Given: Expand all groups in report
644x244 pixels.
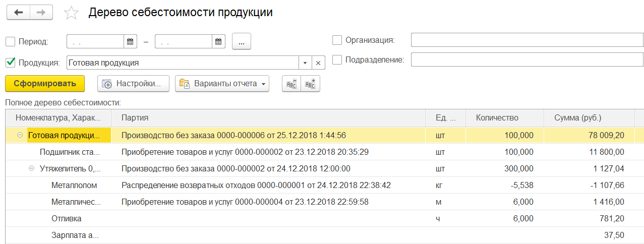Looking at the screenshot, I should tap(310, 84).
